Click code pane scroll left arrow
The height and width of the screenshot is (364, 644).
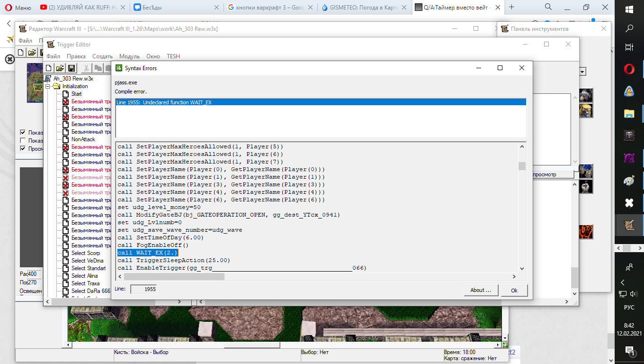[119, 276]
